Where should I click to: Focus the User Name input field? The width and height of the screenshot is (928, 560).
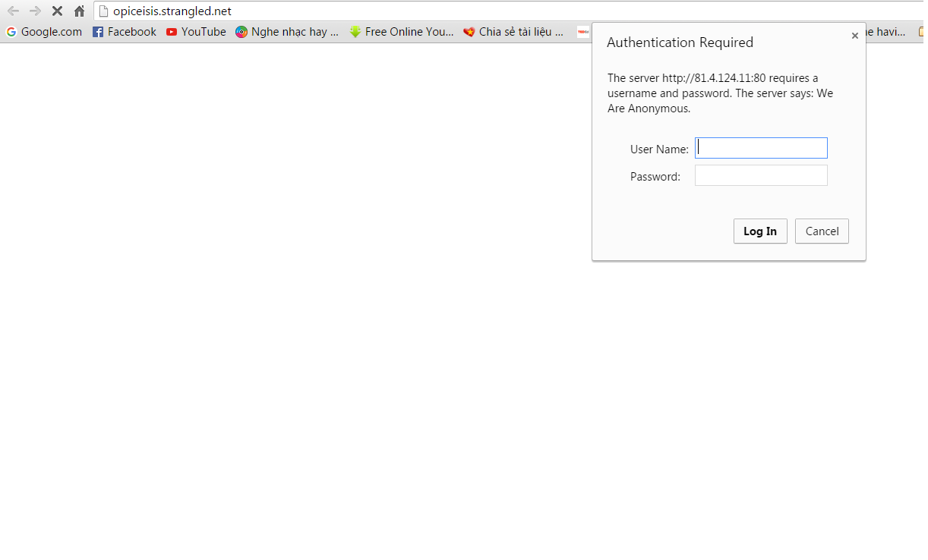coord(761,148)
